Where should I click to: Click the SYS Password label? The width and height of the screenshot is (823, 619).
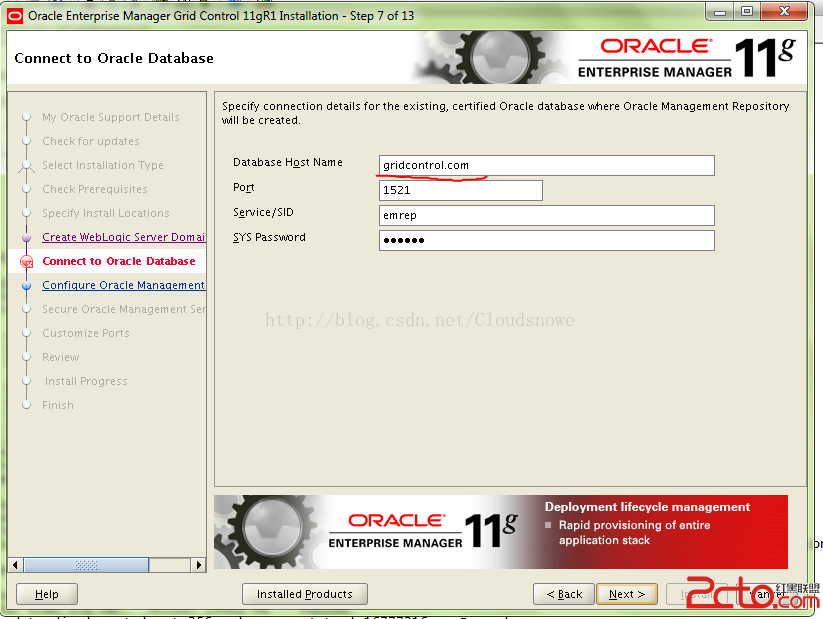269,237
